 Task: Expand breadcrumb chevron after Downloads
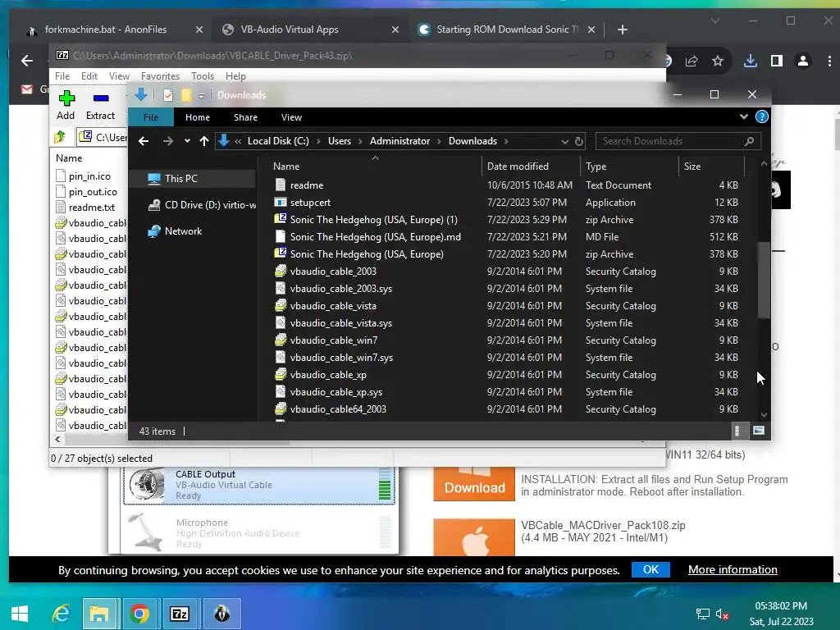click(505, 141)
